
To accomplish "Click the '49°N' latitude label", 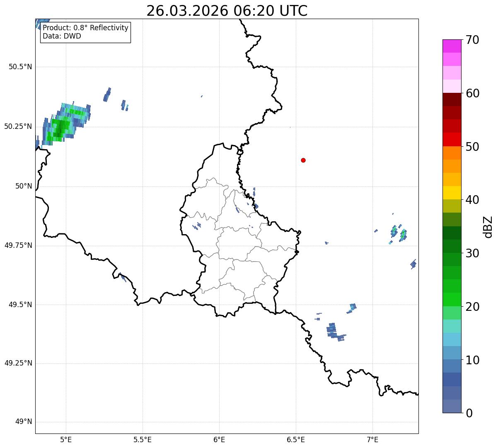I will coord(24,422).
